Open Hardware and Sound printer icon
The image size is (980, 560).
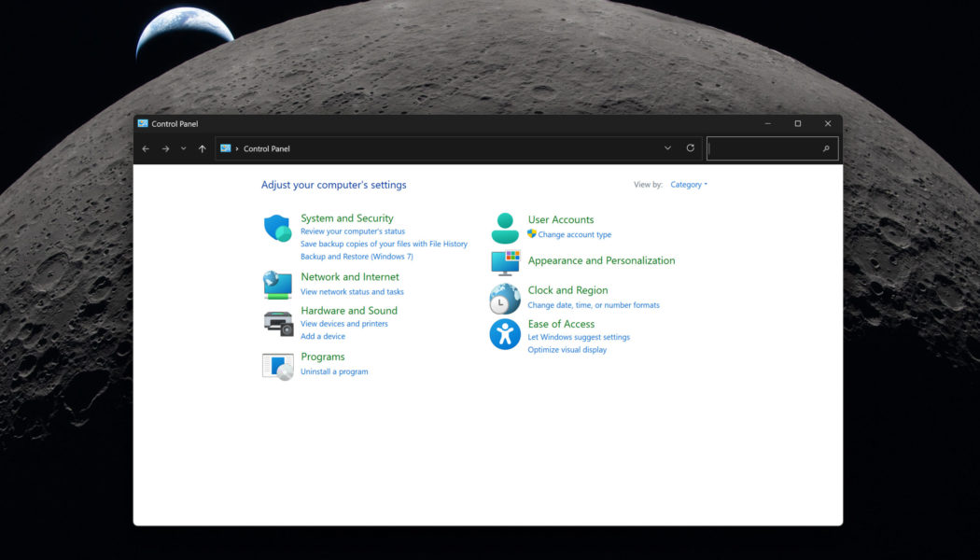click(x=277, y=321)
